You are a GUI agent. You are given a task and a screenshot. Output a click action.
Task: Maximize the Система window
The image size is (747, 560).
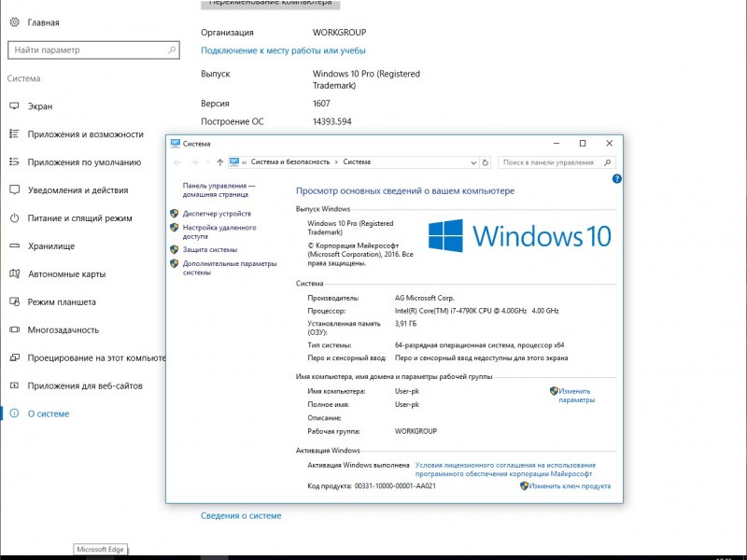582,144
